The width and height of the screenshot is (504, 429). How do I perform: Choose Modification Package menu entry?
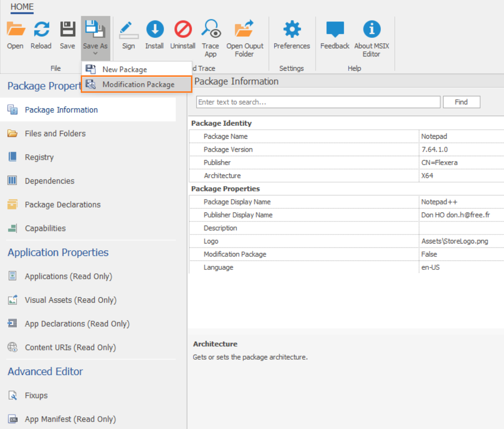coord(137,84)
